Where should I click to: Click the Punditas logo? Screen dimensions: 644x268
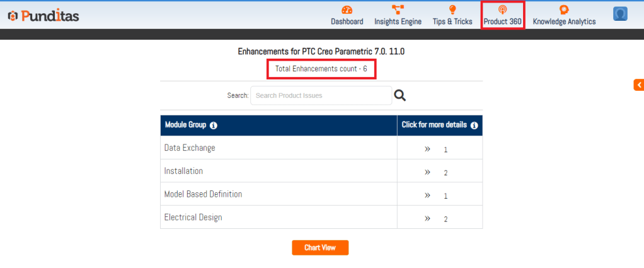tap(43, 16)
